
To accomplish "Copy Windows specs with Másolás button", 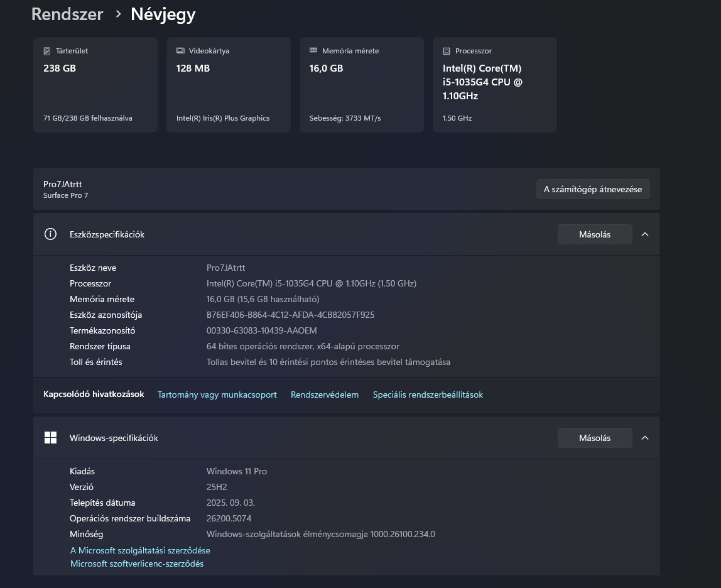I will pyautogui.click(x=595, y=438).
